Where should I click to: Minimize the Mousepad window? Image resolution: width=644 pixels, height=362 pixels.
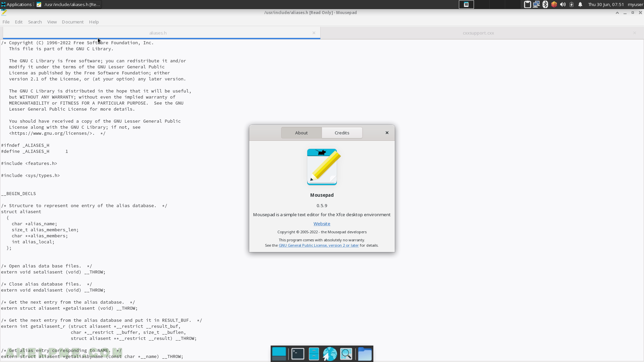(x=625, y=12)
